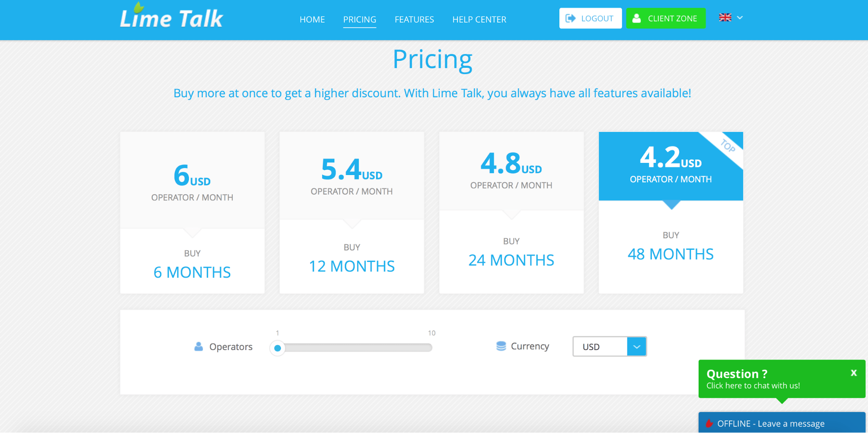Expand the language chevron next to flag
The width and height of the screenshot is (868, 433).
740,18
